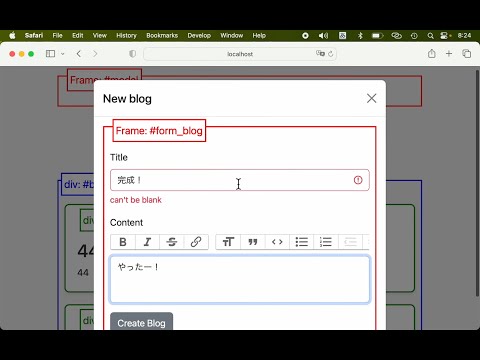The height and width of the screenshot is (360, 480).
Task: Open Control Center in menu bar
Action: [445, 36]
